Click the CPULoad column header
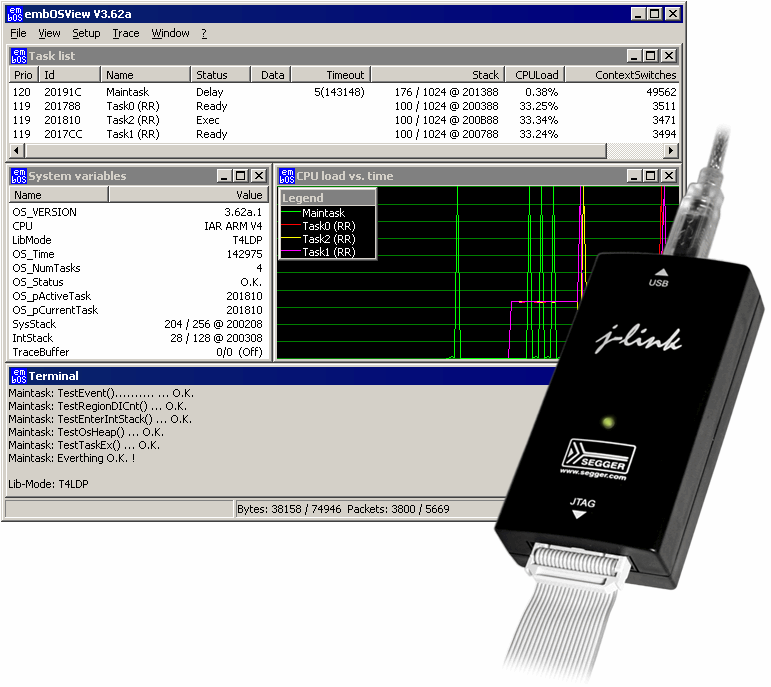The image size is (771, 687). click(535, 75)
